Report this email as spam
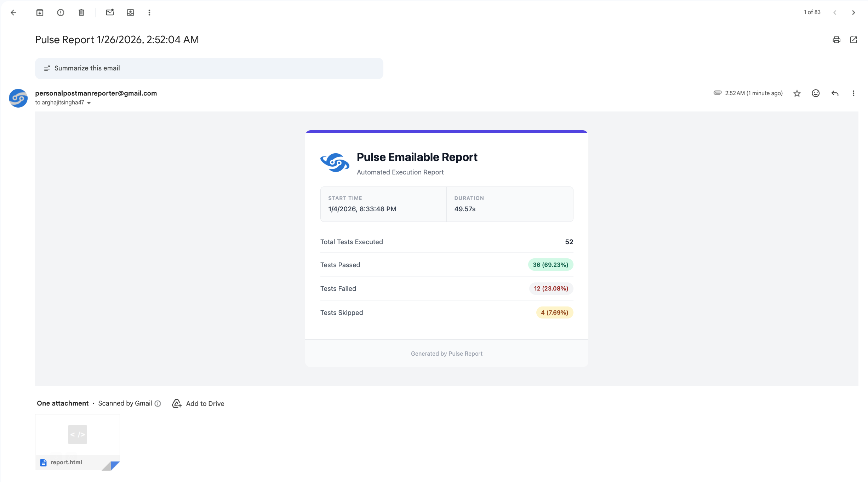 (x=61, y=13)
